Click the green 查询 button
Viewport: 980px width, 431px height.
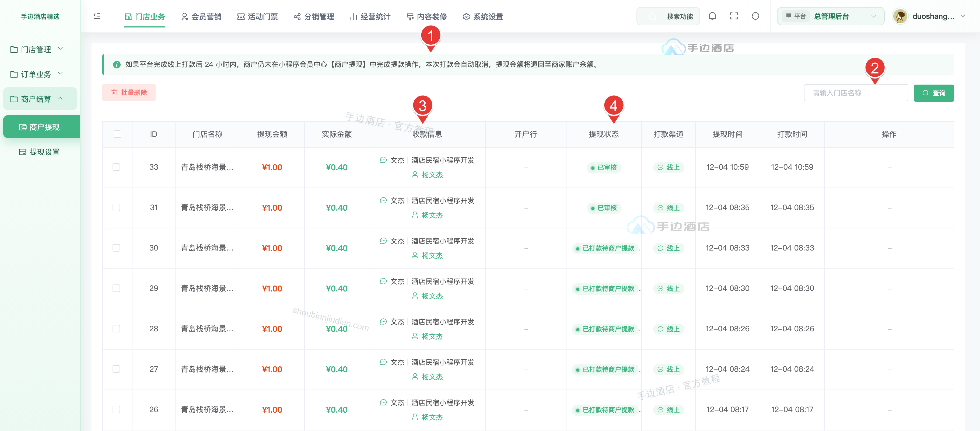[934, 93]
